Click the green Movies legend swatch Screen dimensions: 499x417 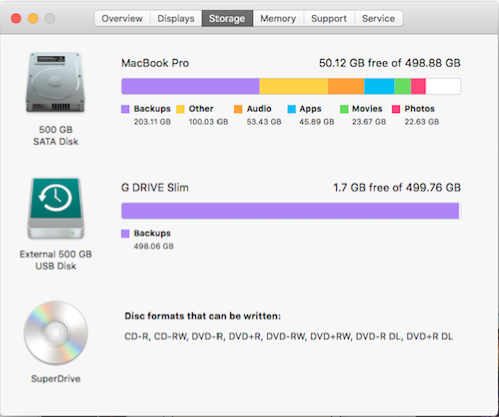pos(344,109)
